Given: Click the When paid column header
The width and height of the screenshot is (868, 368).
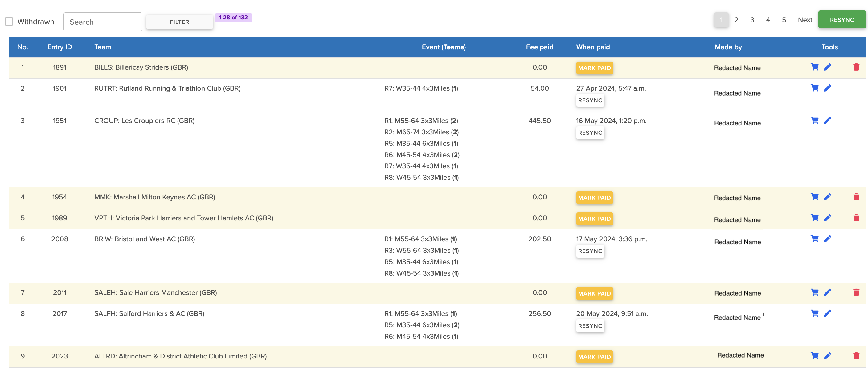Looking at the screenshot, I should pos(593,47).
